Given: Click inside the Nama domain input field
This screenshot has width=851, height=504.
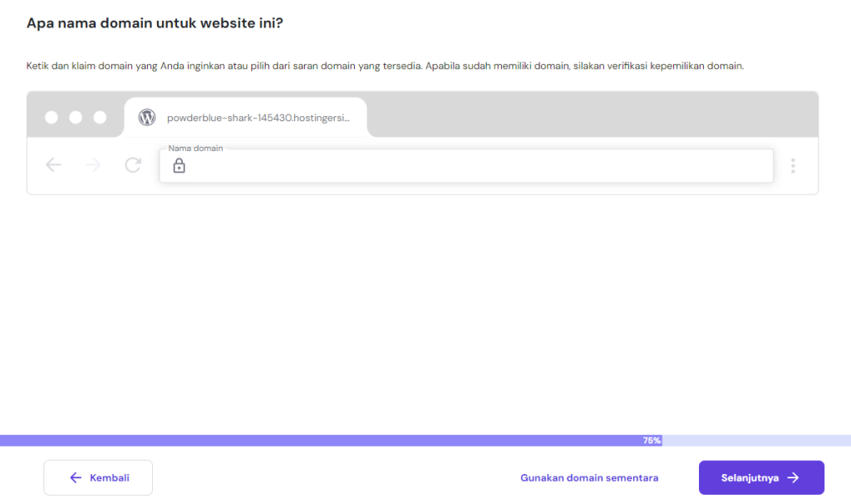Looking at the screenshot, I should [x=465, y=166].
